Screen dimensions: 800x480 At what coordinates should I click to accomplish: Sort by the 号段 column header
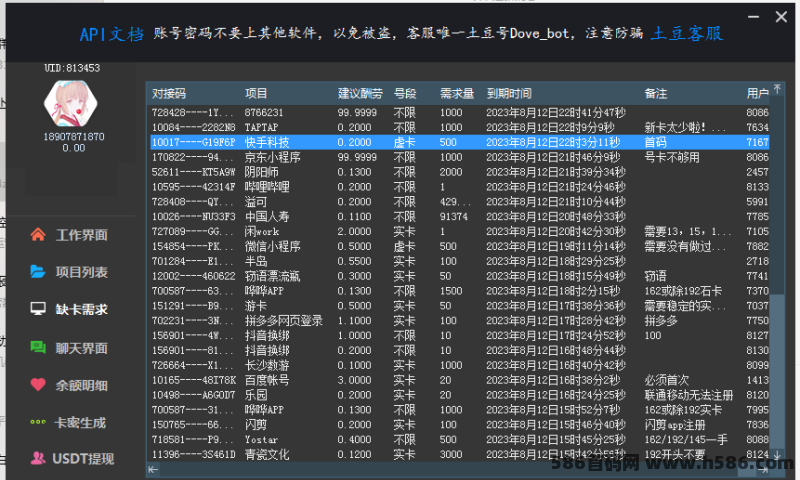tap(405, 93)
